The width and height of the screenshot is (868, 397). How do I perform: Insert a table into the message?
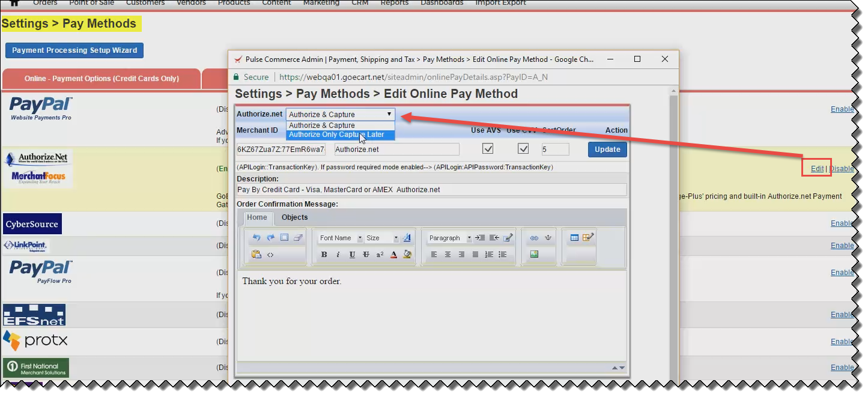(574, 238)
